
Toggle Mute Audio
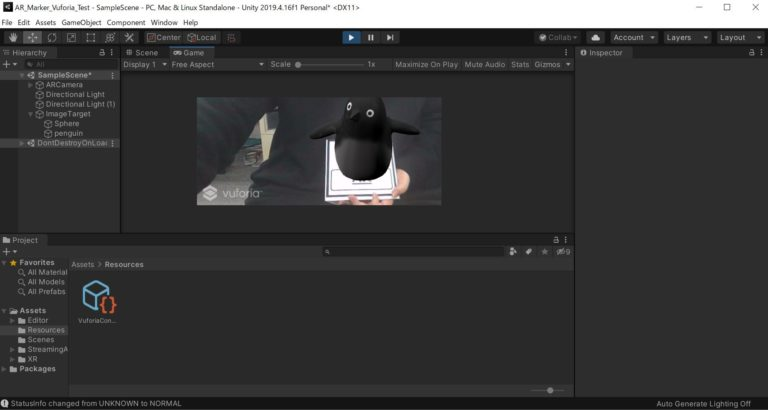484,65
